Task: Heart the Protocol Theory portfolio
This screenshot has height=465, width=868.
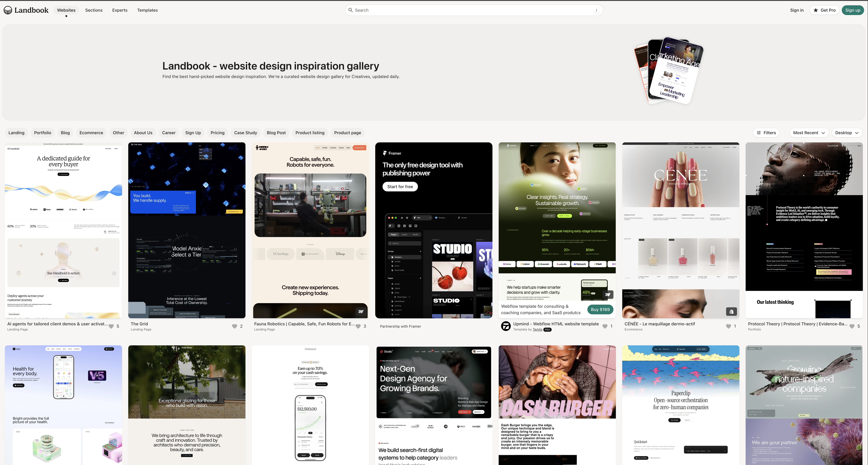Action: (x=852, y=326)
